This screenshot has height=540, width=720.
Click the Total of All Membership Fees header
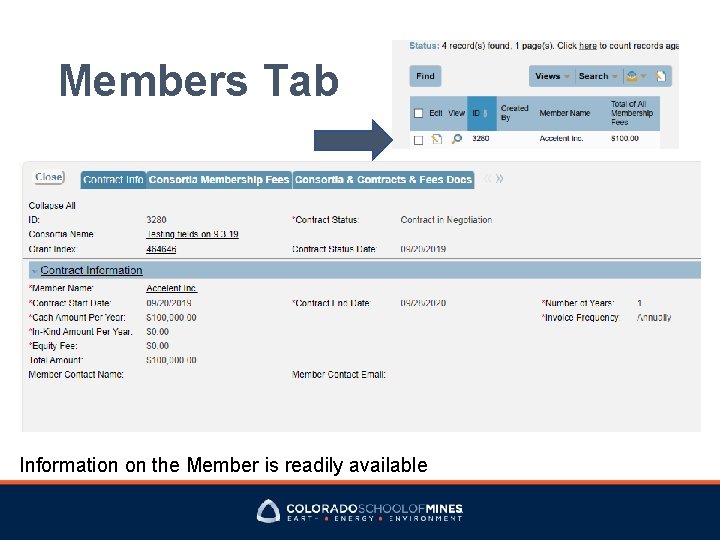click(x=632, y=113)
